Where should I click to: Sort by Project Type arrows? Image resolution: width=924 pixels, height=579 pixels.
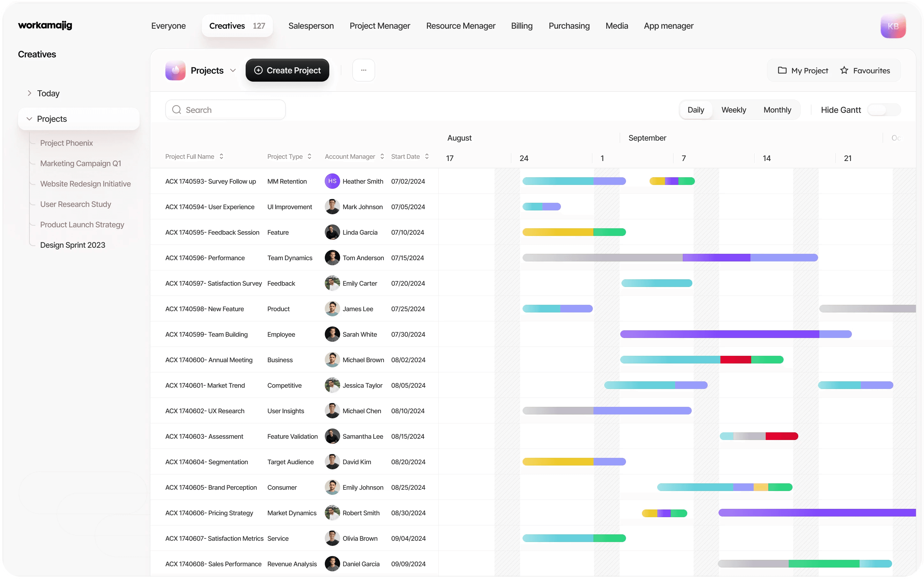pyautogui.click(x=309, y=156)
